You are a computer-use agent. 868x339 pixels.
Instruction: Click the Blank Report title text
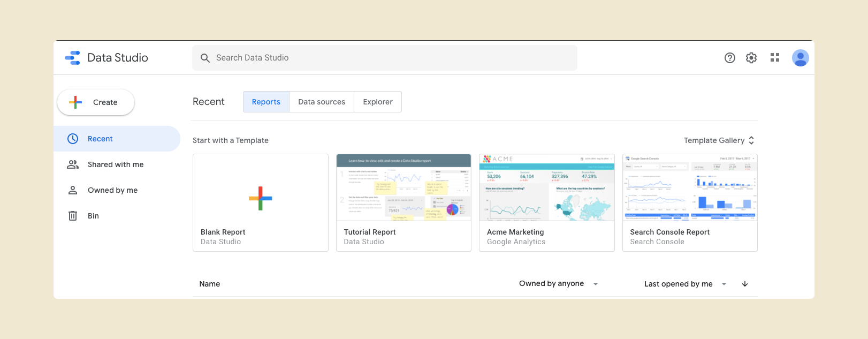click(x=223, y=232)
